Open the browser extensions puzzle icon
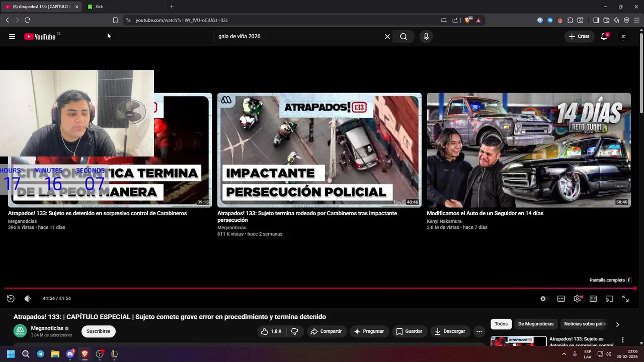644x362 pixels. click(570, 20)
